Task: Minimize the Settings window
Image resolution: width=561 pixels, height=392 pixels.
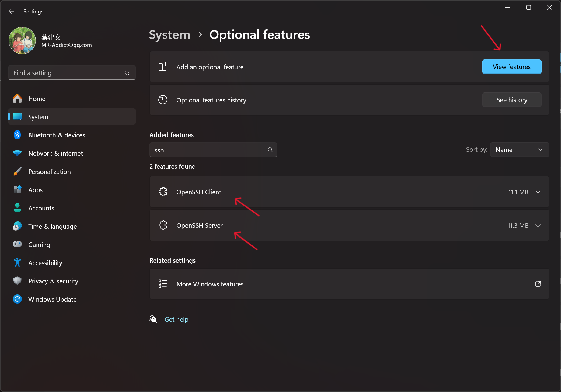Action: click(507, 8)
